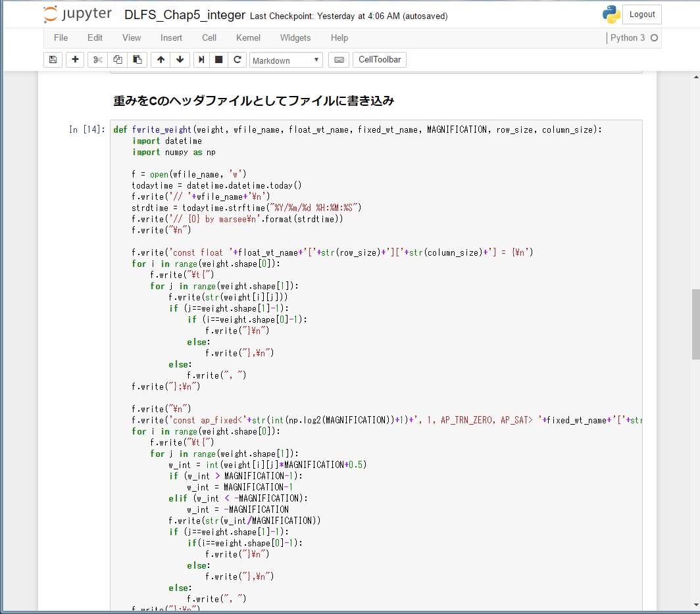The image size is (700, 614).
Task: Click the todaytime = datetime line
Action: tap(216, 185)
